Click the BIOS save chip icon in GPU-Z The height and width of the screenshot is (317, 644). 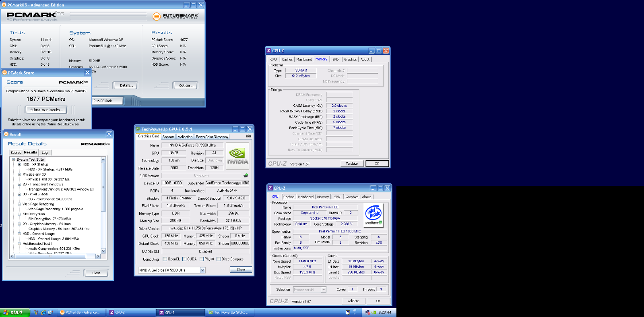click(x=246, y=176)
